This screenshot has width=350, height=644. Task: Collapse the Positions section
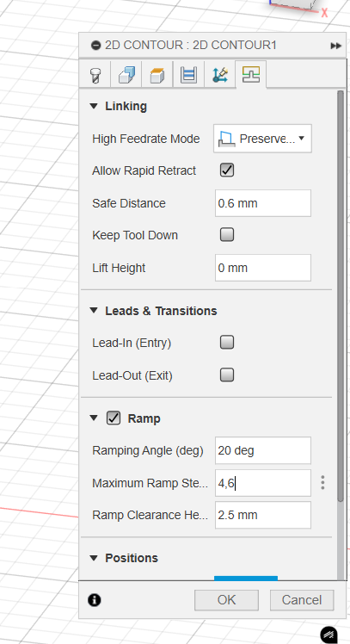(x=94, y=558)
